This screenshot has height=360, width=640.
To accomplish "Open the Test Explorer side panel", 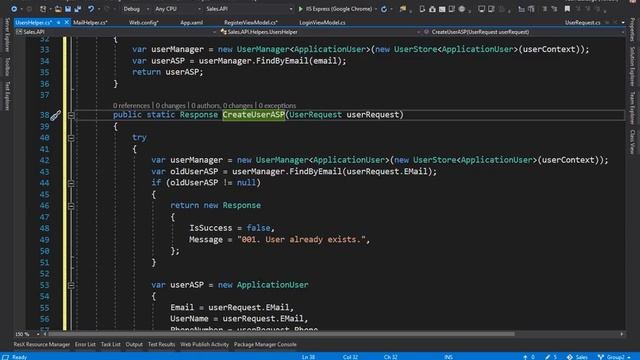I will (7, 96).
